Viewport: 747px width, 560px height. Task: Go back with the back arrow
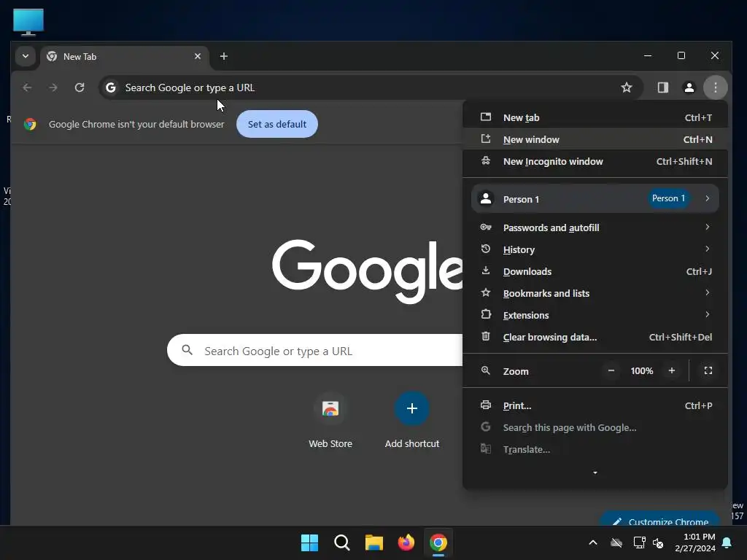[x=27, y=87]
